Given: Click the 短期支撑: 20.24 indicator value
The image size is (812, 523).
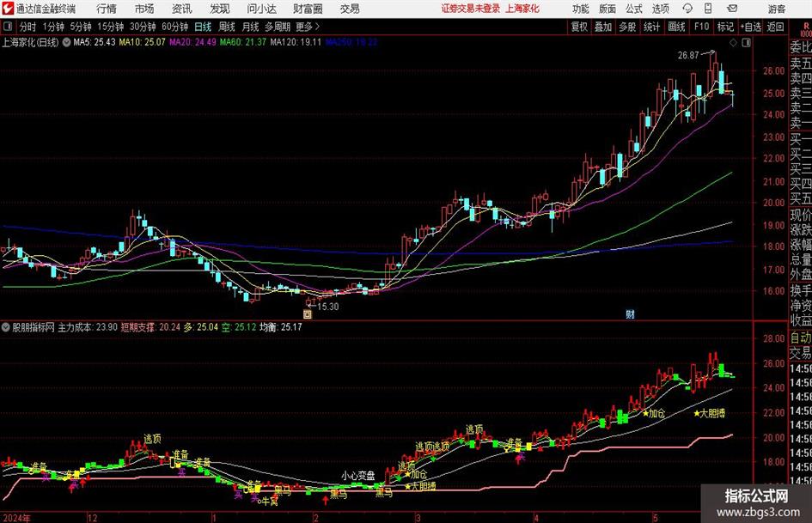Looking at the screenshot, I should (x=150, y=327).
